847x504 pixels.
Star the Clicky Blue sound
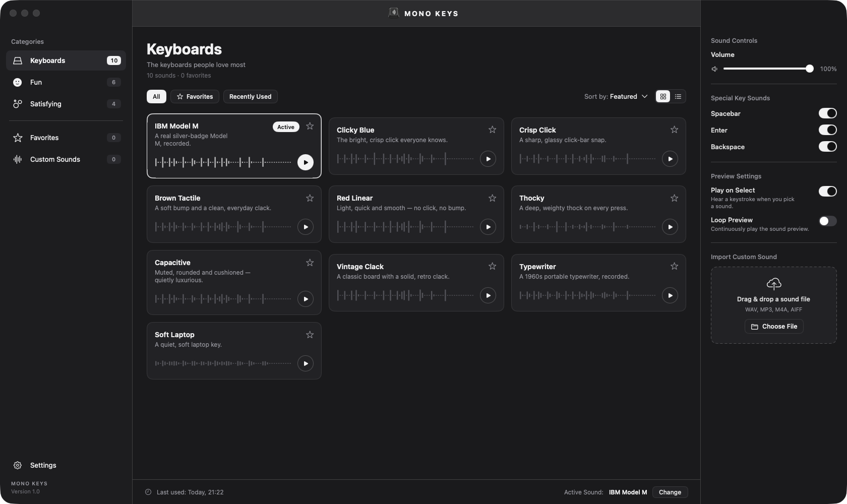click(x=493, y=130)
